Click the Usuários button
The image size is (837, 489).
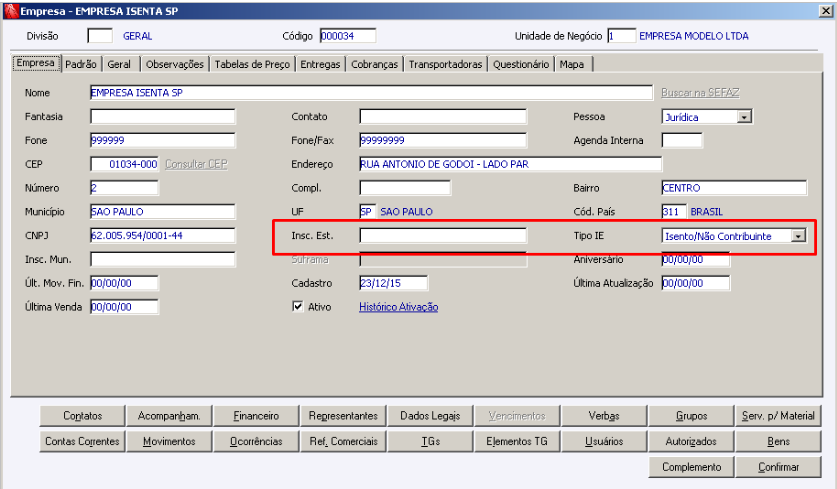pyautogui.click(x=604, y=441)
